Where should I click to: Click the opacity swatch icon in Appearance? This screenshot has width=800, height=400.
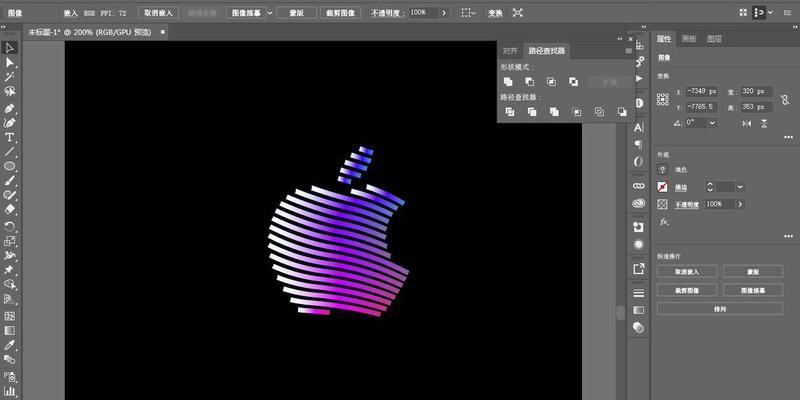[663, 204]
